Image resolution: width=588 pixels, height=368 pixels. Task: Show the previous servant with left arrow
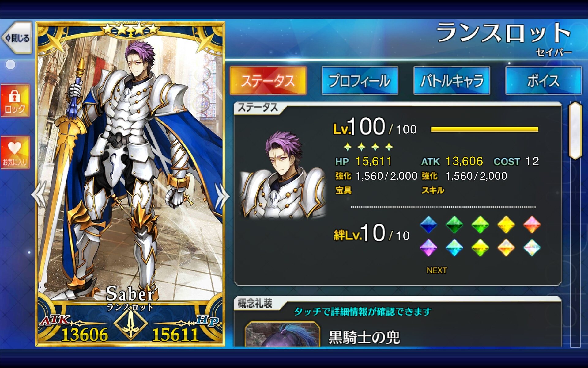(x=39, y=195)
